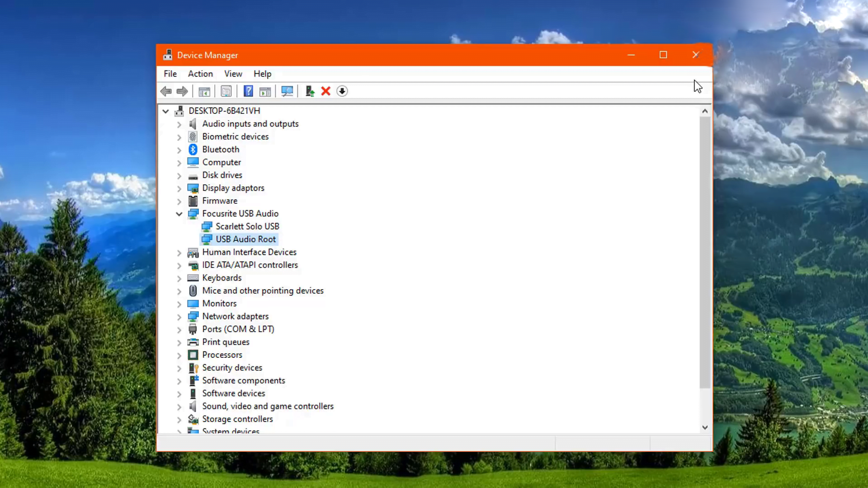Screen dimensions: 868x488
Task: Expand Audio inputs and outputs
Action: pos(179,124)
